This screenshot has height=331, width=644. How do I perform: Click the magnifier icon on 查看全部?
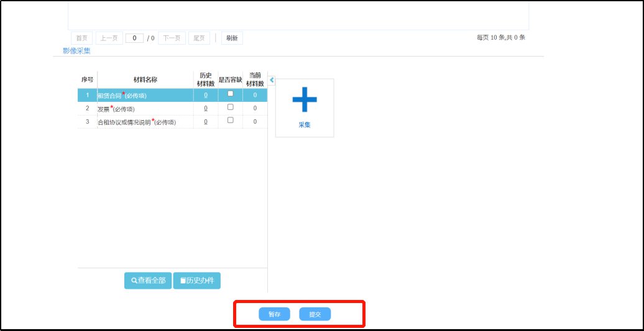tap(134, 281)
